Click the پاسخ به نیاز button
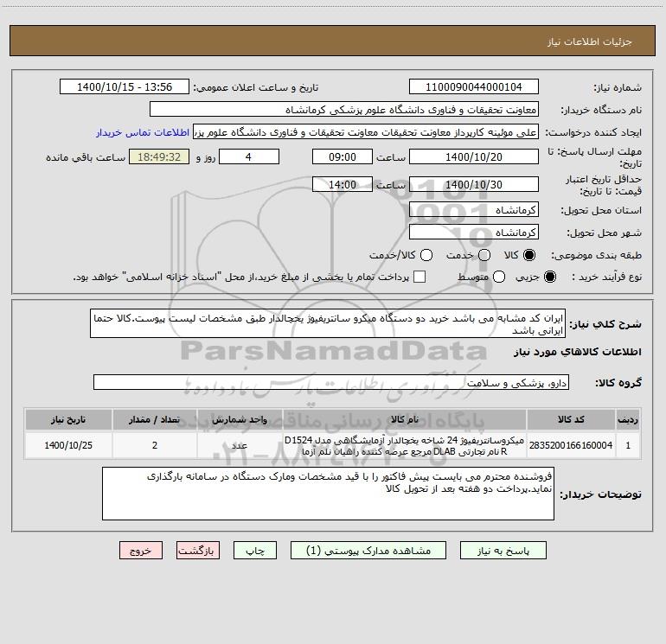The image size is (666, 644). tap(503, 550)
